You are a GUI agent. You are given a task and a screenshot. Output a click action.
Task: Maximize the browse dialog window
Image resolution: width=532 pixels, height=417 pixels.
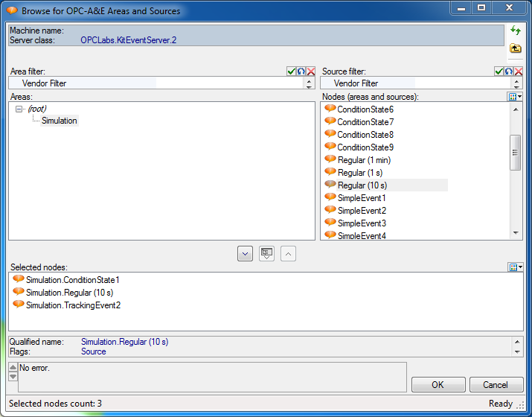point(481,7)
